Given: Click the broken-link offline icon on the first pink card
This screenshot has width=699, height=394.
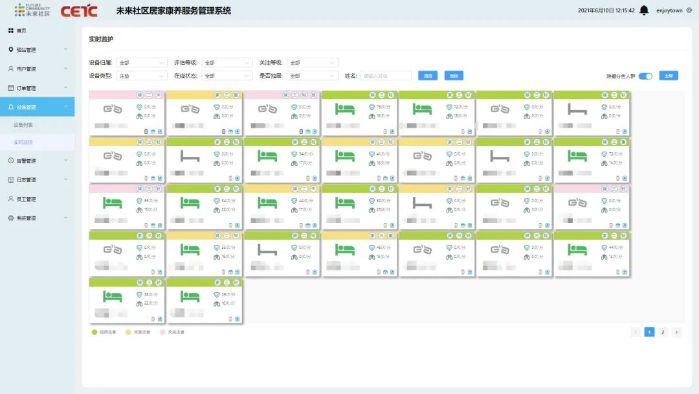Looking at the screenshot, I should pyautogui.click(x=112, y=109).
